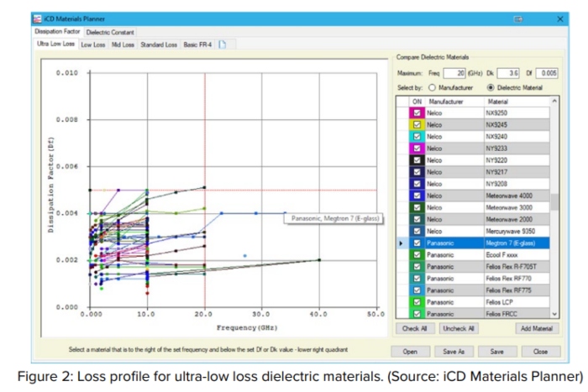This screenshot has width=588, height=392.
Task: Click the Uncheck All button
Action: [459, 329]
